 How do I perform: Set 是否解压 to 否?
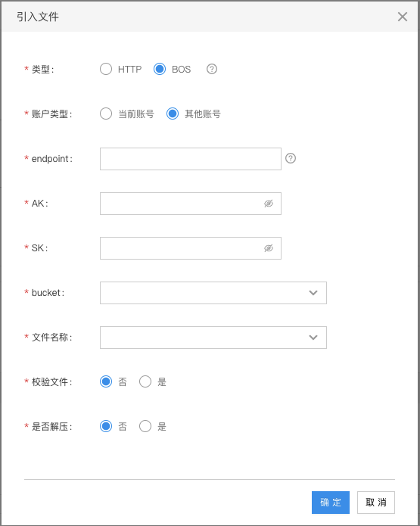click(106, 426)
